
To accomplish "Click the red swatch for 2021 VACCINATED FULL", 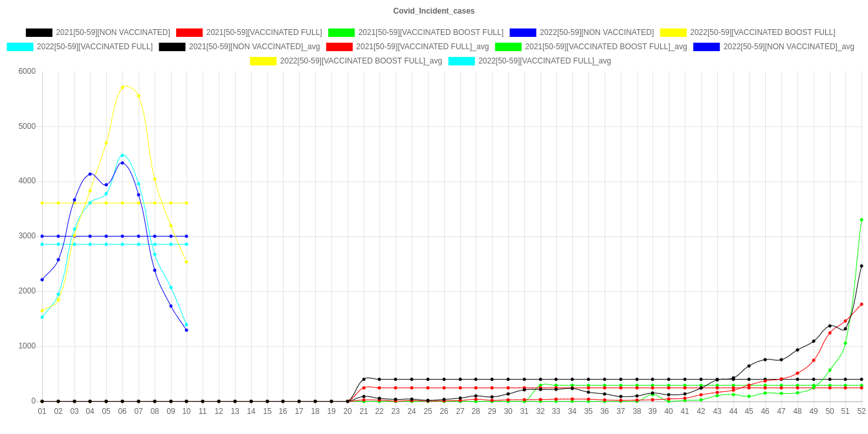I will tap(189, 32).
